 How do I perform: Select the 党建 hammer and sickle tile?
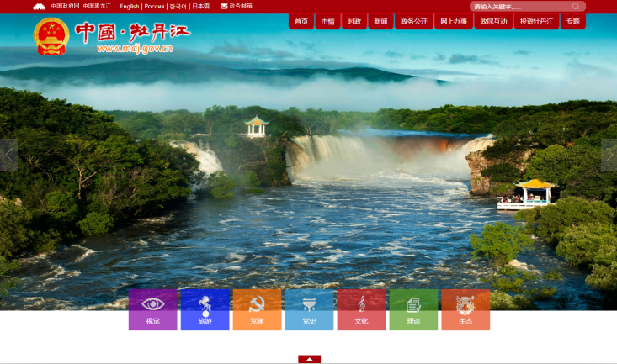coord(257,309)
